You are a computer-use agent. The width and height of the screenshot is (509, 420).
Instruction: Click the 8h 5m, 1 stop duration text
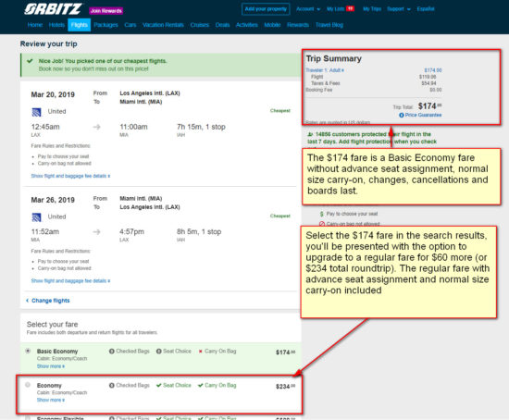(x=199, y=232)
